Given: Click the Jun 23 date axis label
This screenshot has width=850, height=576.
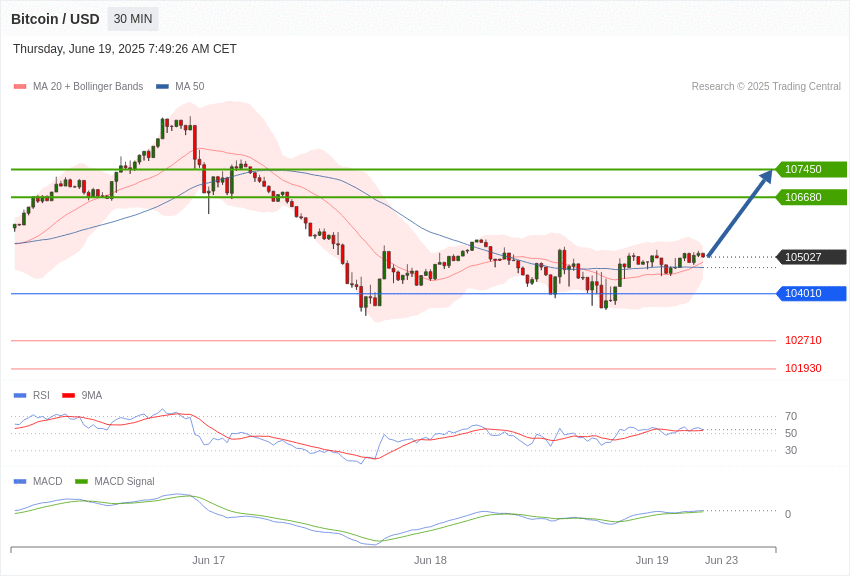Looking at the screenshot, I should [x=722, y=560].
